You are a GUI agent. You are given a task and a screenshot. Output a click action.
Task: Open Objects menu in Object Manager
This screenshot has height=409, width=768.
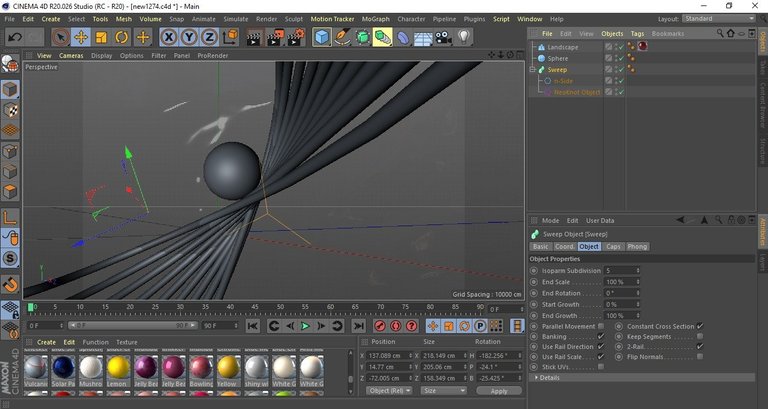[x=612, y=34]
